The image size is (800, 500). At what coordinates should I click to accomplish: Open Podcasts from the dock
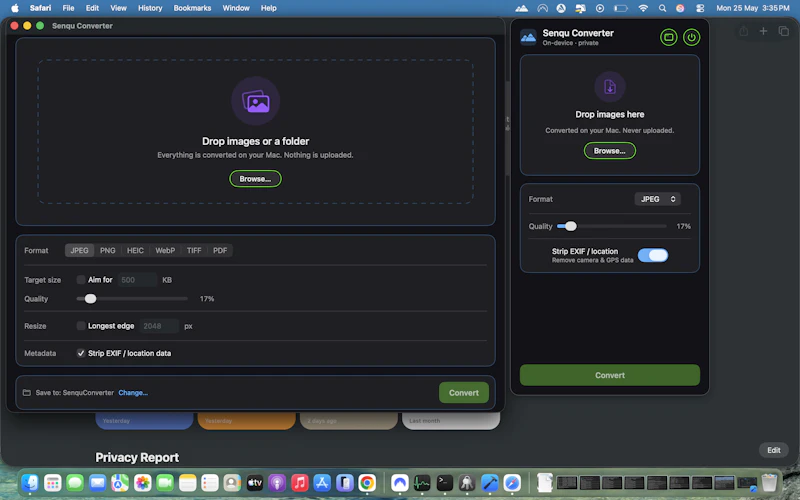tap(277, 482)
